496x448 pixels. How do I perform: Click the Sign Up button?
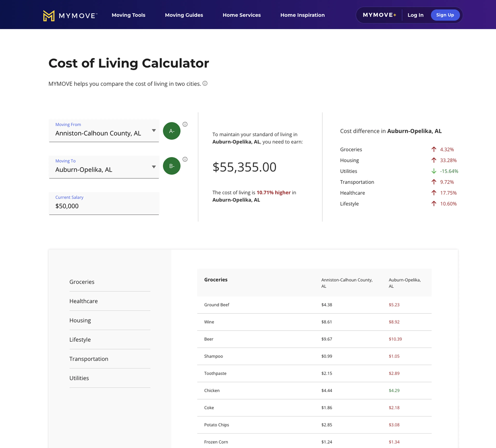(445, 15)
